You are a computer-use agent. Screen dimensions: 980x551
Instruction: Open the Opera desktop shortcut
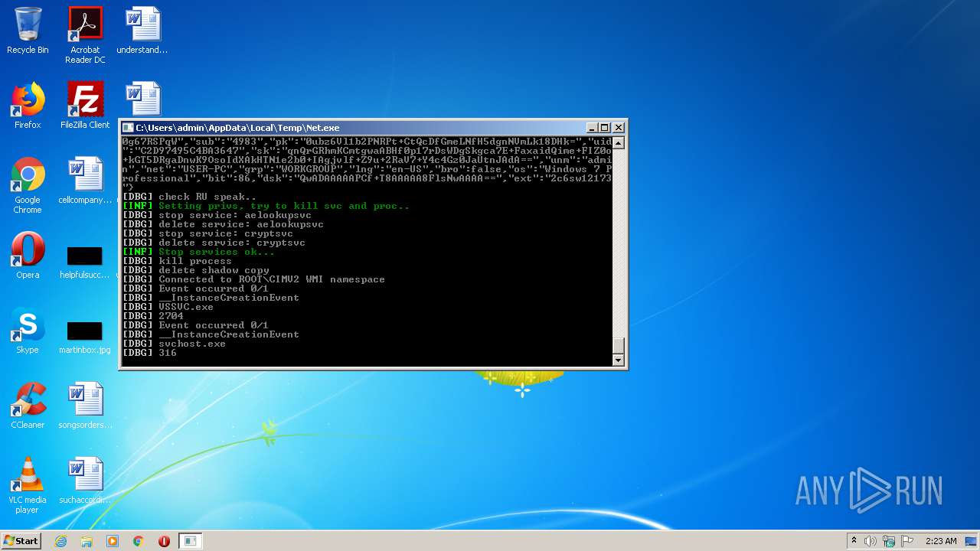[28, 256]
